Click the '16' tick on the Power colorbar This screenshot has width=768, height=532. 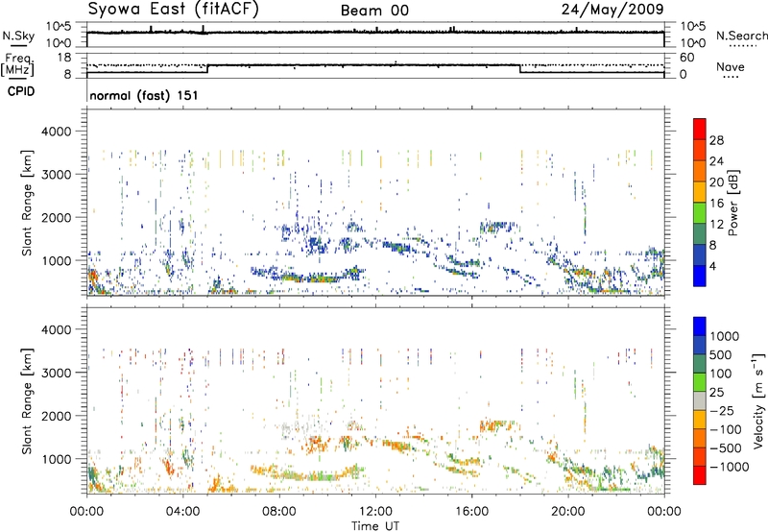(716, 204)
